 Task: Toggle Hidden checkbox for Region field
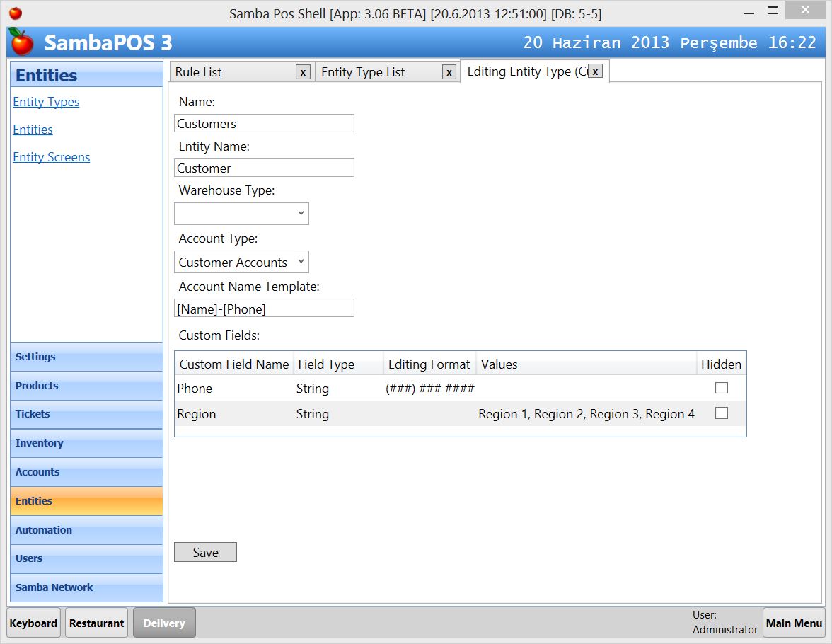pos(721,413)
